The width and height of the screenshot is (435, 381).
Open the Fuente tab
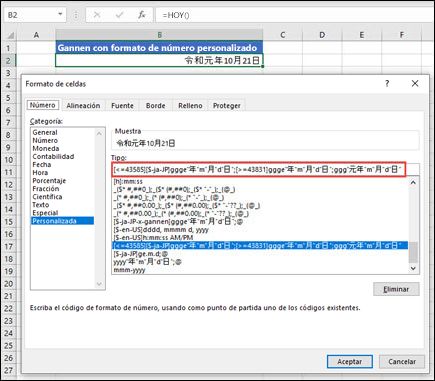tap(122, 106)
